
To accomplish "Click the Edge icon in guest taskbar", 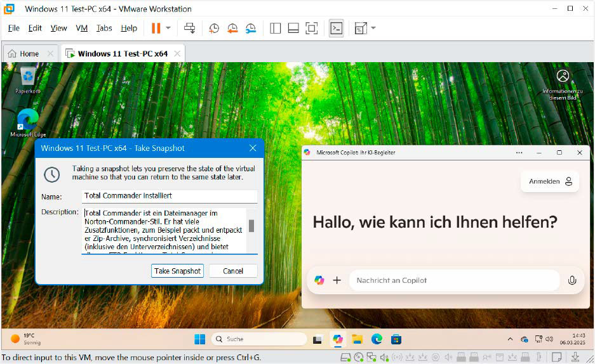I will coord(377,339).
